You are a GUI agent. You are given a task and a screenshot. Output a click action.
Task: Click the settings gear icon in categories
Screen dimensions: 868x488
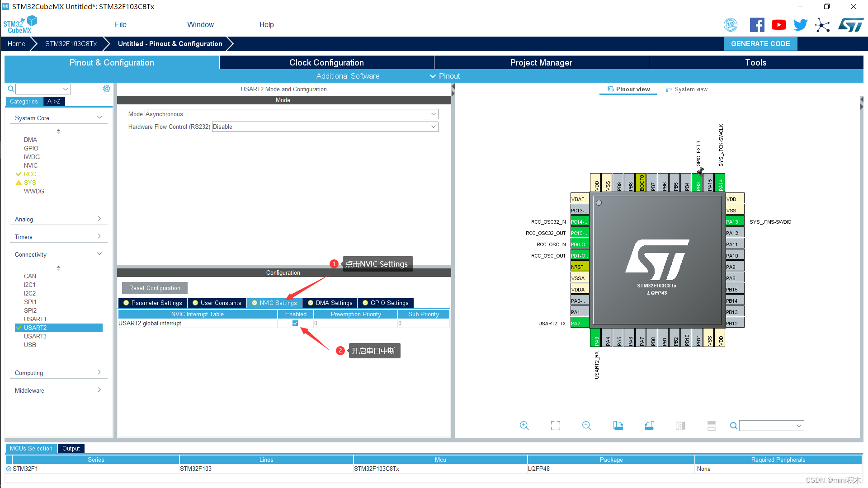pos(106,89)
